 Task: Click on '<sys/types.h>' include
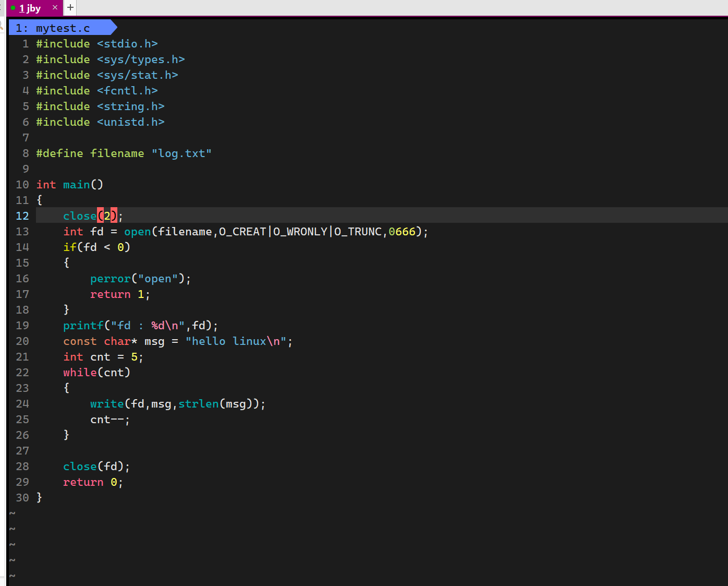click(141, 59)
